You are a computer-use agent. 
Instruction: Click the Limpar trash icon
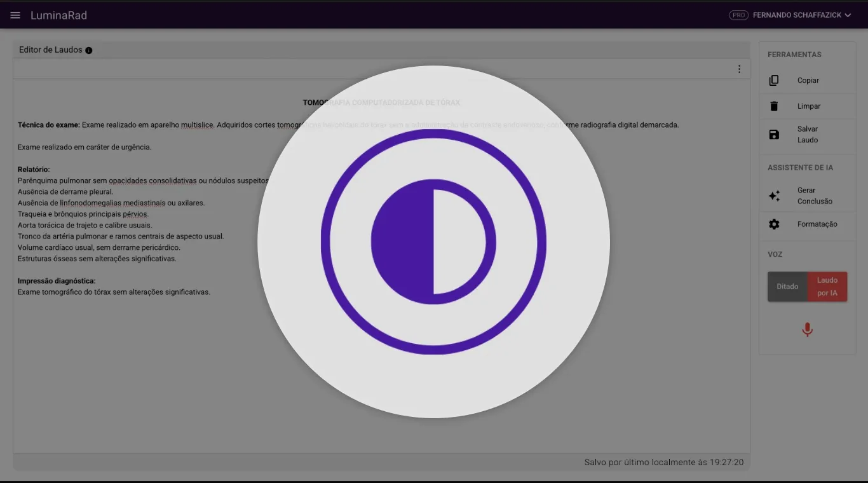[774, 106]
